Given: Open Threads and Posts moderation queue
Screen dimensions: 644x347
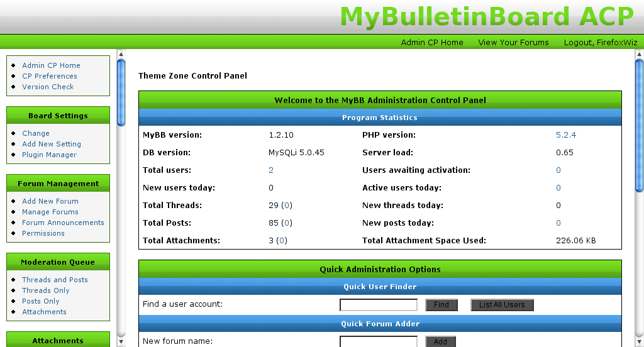Looking at the screenshot, I should [55, 279].
